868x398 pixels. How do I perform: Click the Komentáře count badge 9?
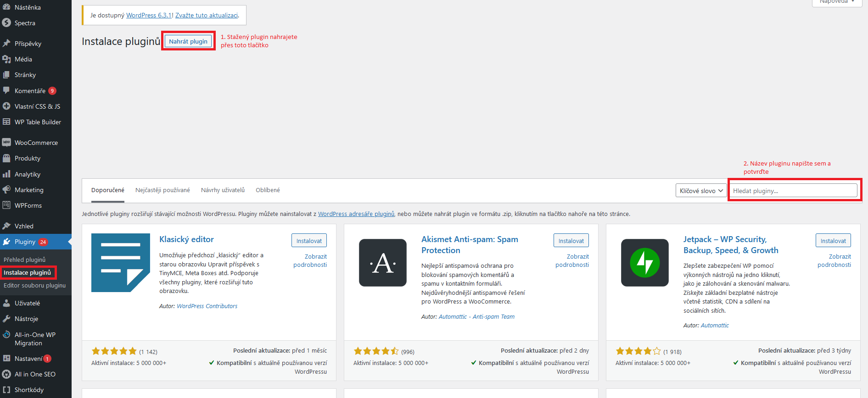pos(52,91)
